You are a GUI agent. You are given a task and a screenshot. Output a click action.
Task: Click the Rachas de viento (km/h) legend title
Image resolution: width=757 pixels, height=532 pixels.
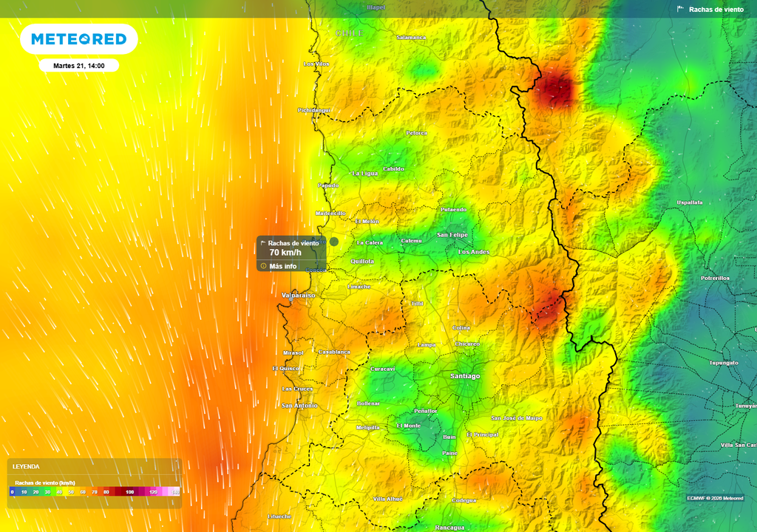point(45,482)
